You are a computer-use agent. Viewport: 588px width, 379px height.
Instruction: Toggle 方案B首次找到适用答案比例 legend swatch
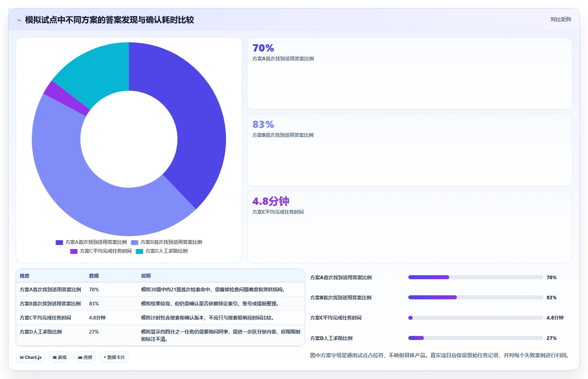pos(134,242)
